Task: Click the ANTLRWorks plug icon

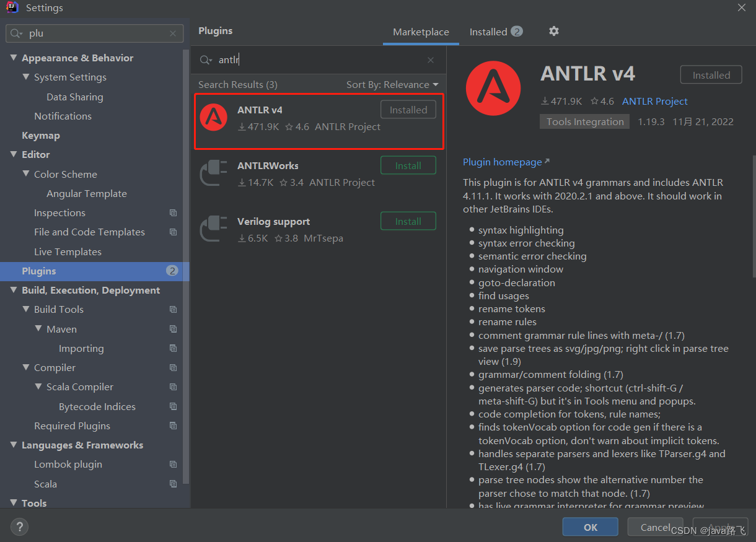Action: 214,173
